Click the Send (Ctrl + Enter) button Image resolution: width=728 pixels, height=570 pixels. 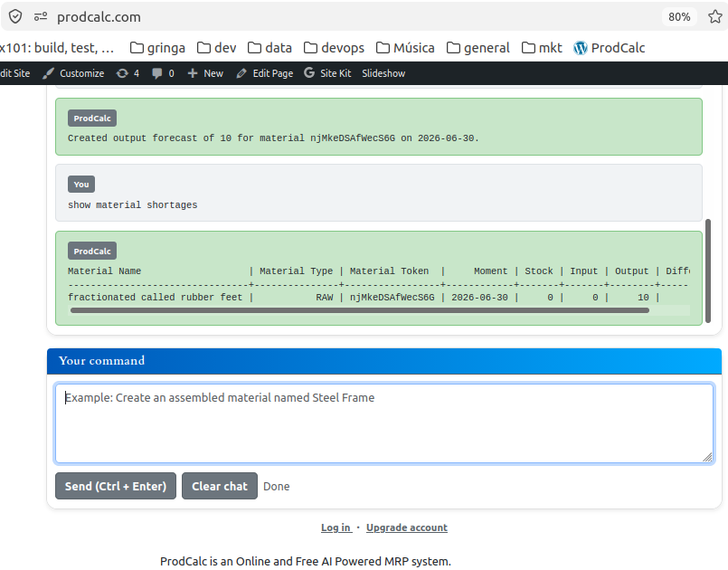click(x=116, y=486)
